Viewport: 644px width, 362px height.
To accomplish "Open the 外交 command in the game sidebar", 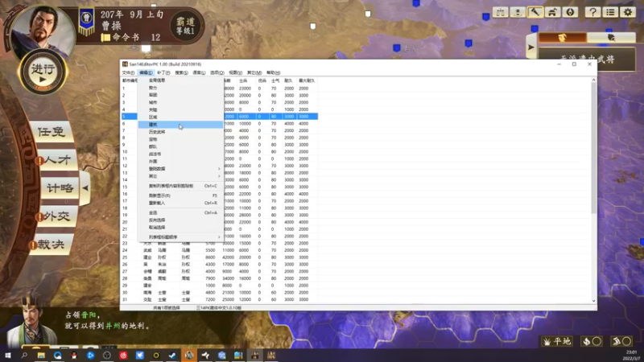I will click(56, 216).
